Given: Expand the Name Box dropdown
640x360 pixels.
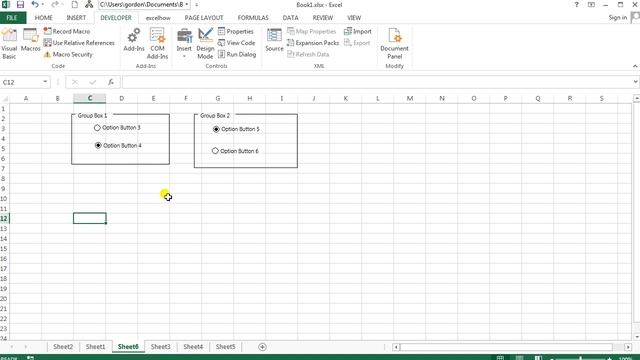Looking at the screenshot, I should click(x=45, y=82).
